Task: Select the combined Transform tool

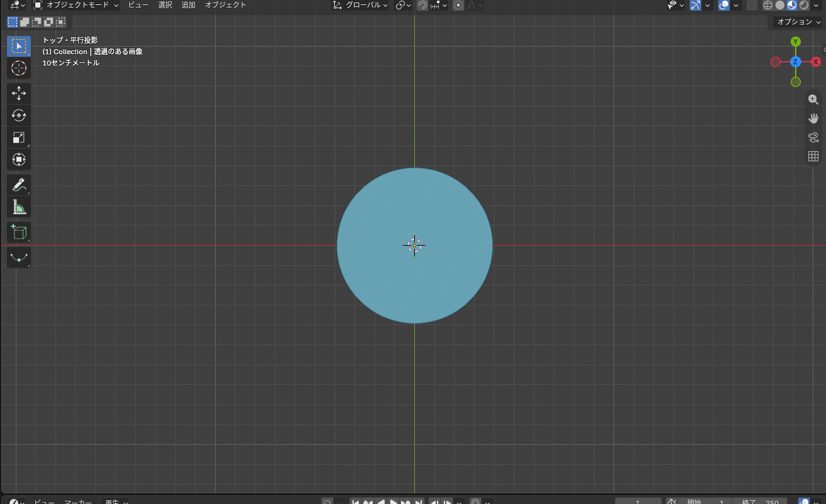Action: coord(19,159)
